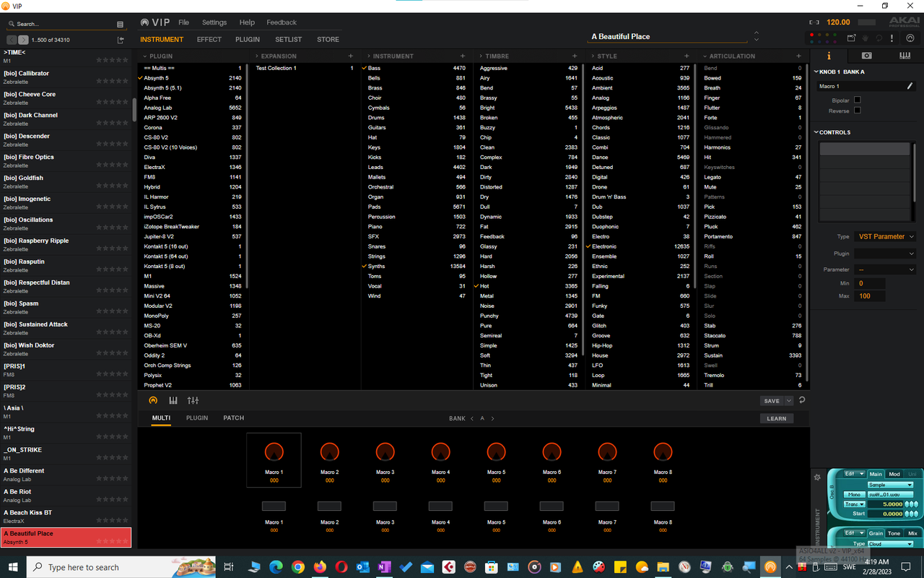Open the Sample dropdown in the Absynth panel
924x578 pixels.
click(x=890, y=485)
